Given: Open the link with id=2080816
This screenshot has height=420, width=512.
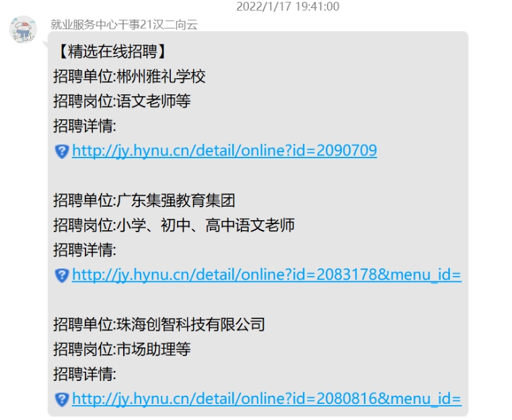Looking at the screenshot, I should pyautogui.click(x=266, y=398).
